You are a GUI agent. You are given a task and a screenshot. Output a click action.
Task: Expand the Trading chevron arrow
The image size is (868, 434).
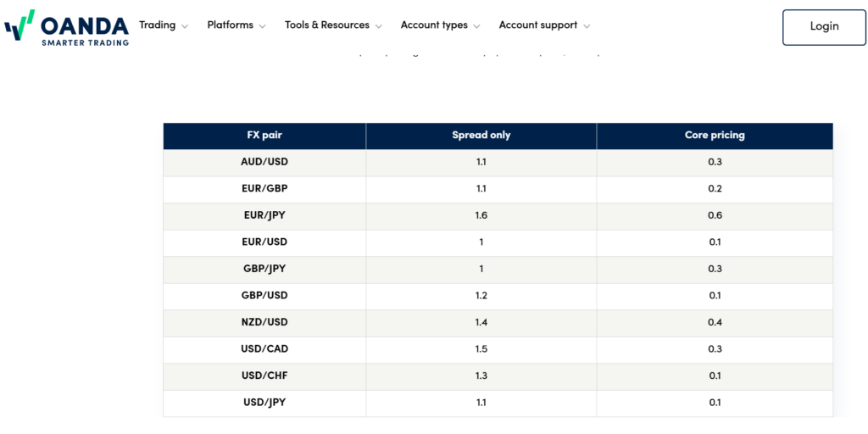tap(185, 26)
